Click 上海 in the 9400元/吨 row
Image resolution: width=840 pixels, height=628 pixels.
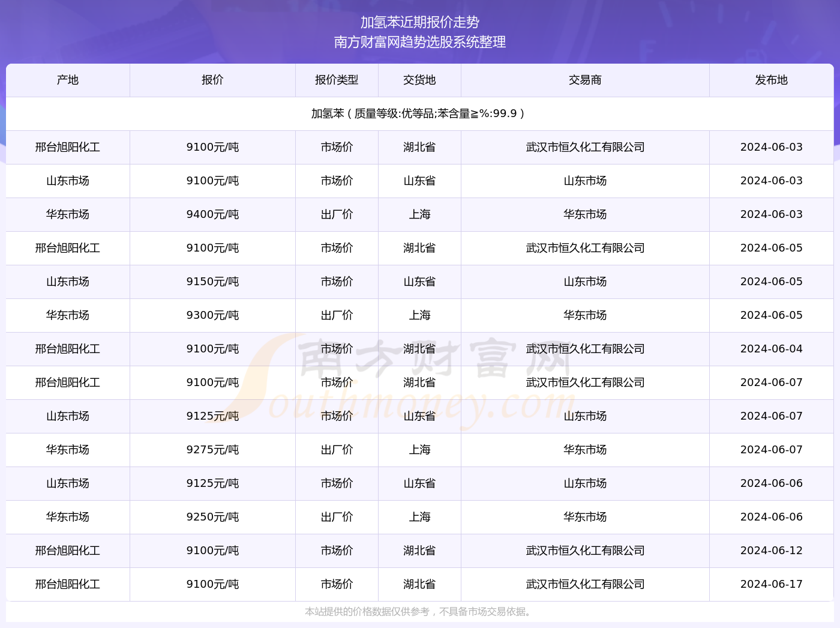[419, 214]
